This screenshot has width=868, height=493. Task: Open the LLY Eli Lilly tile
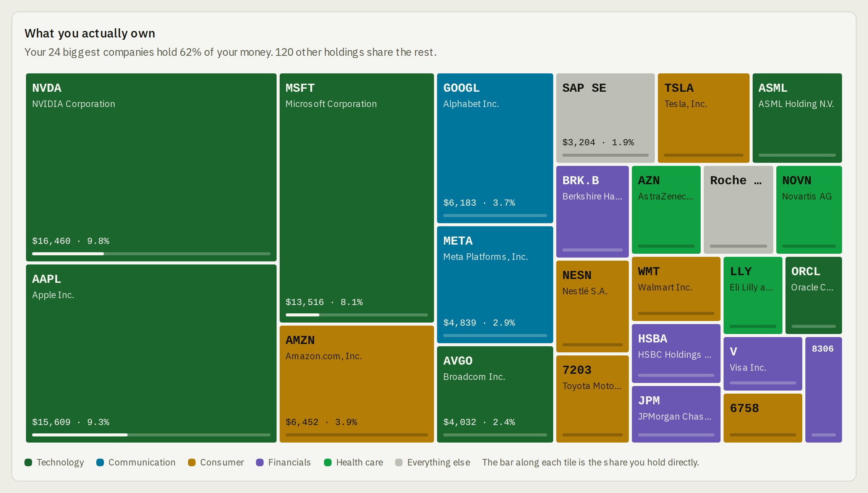click(x=753, y=295)
